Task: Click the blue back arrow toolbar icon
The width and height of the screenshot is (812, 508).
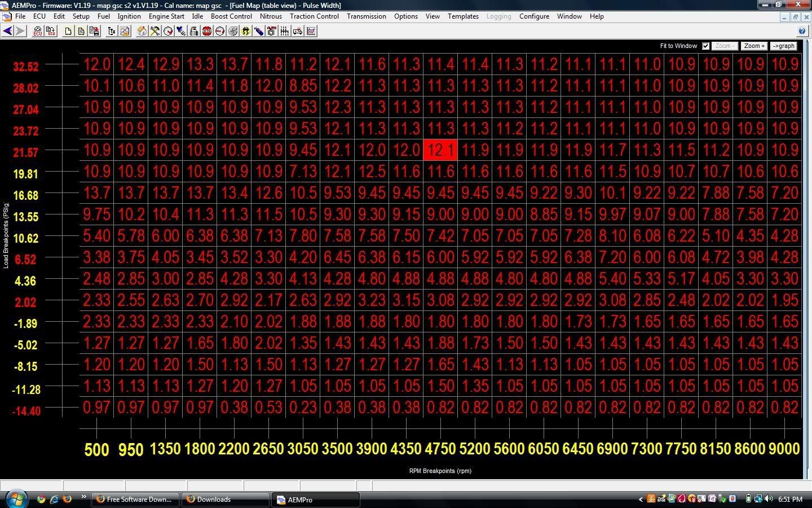Action: click(7, 31)
